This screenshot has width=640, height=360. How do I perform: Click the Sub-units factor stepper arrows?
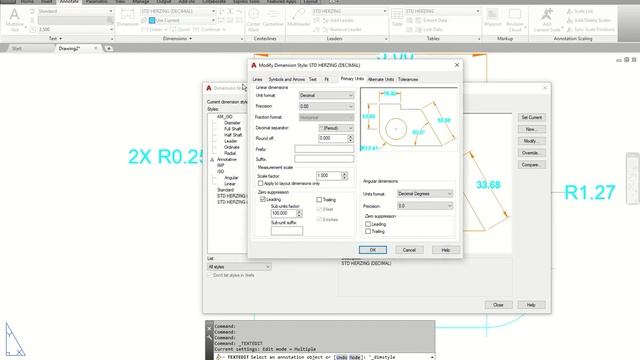click(299, 213)
